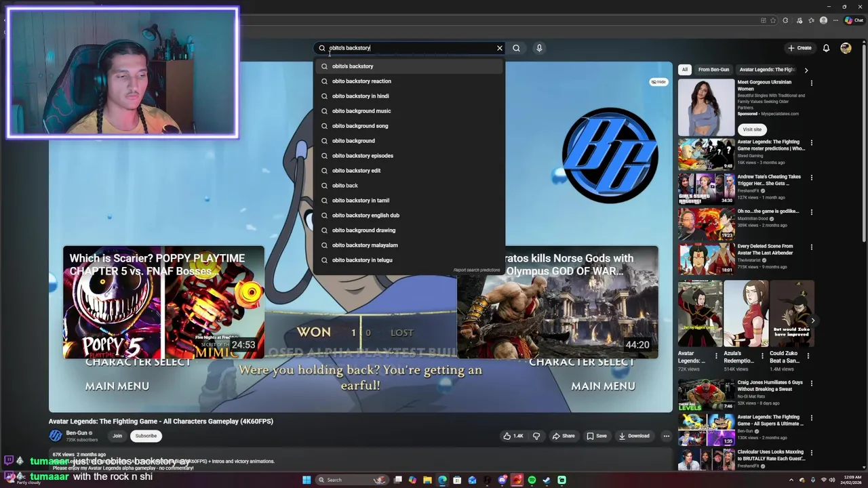Open options for the Ukrainian Women ad
The image size is (868, 488).
click(811, 83)
